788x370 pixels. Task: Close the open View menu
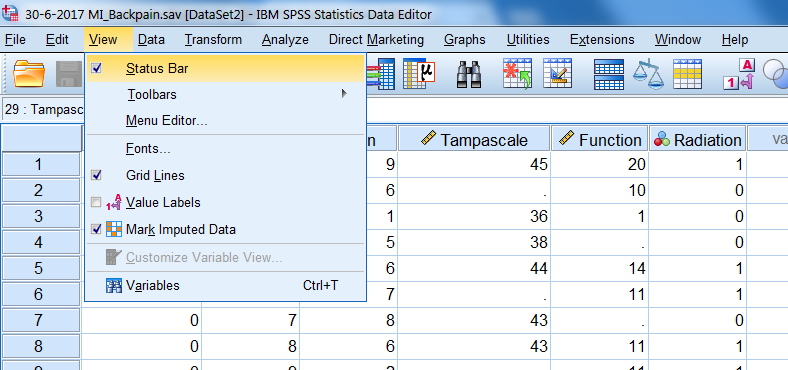(103, 39)
